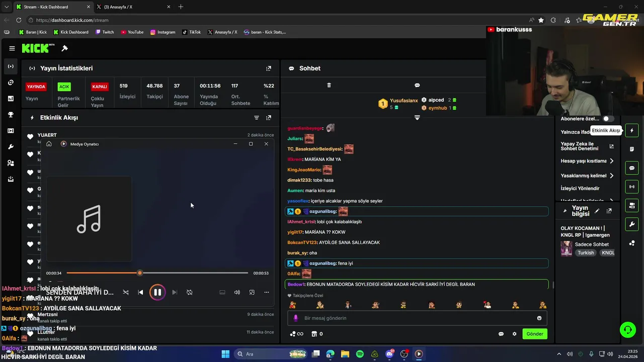The image size is (644, 362).
Task: Toggle the broadcast signal widget button
Action: tap(632, 187)
